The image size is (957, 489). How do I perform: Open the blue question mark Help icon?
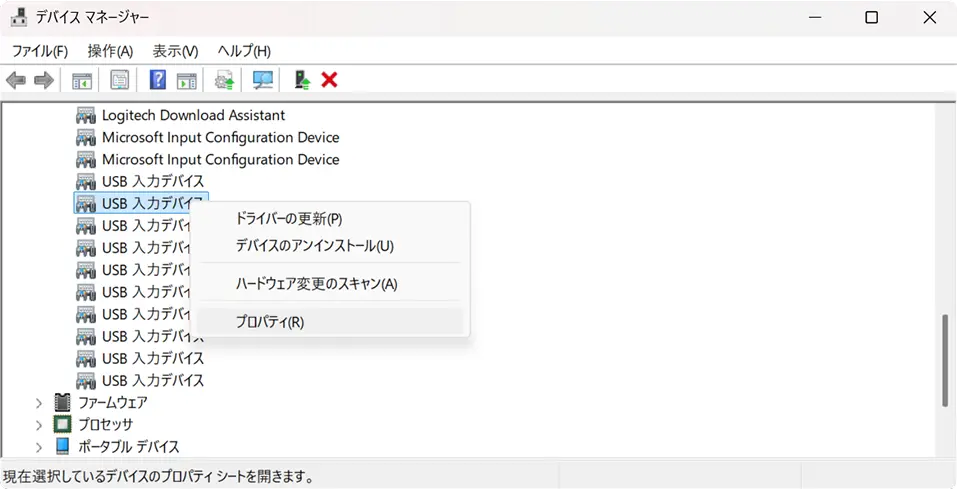point(158,80)
